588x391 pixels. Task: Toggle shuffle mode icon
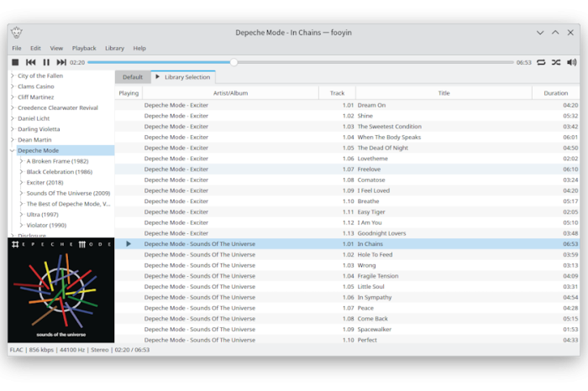tap(556, 62)
